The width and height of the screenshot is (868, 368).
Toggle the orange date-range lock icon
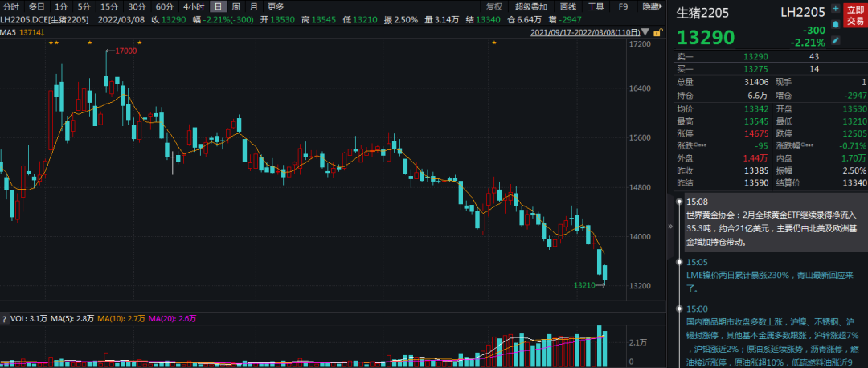pos(657,33)
